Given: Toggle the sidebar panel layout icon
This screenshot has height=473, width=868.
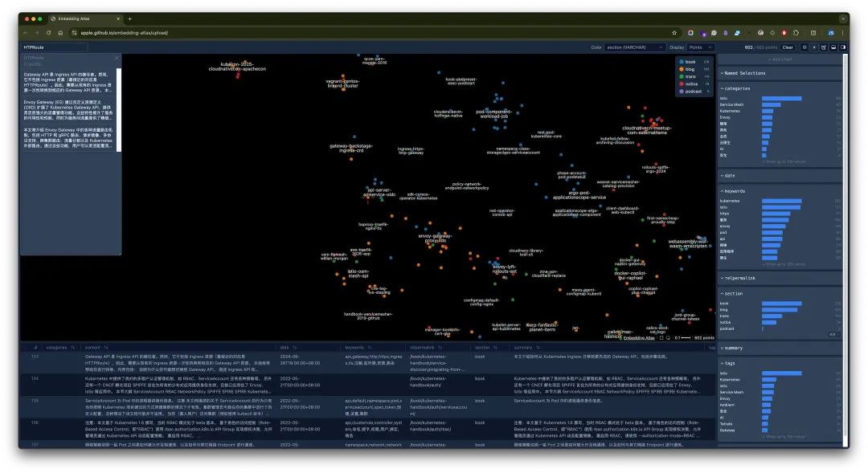Looking at the screenshot, I should coord(842,47).
